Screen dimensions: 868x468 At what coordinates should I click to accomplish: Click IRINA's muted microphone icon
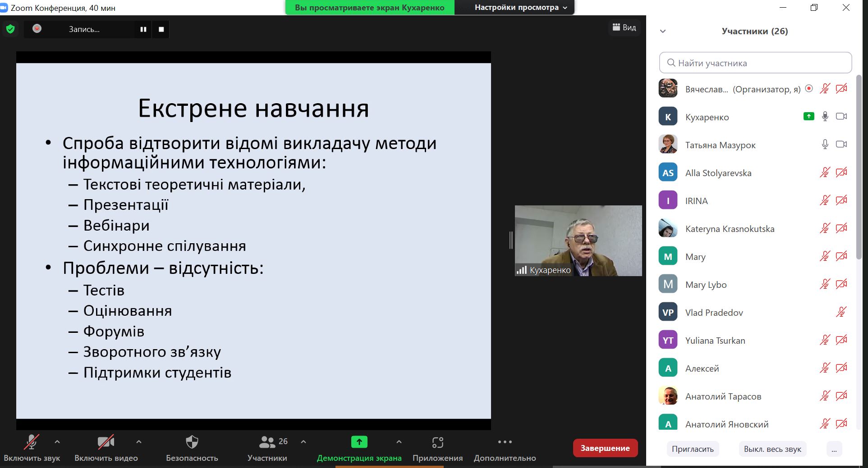825,200
